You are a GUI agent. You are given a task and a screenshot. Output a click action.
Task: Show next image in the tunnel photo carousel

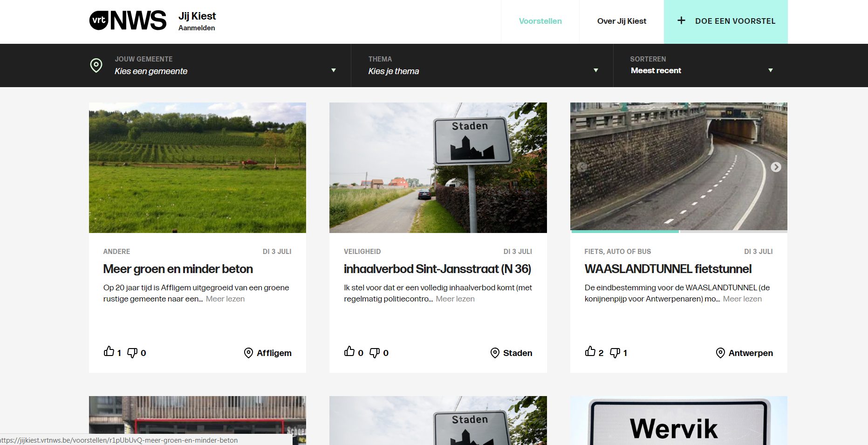click(x=775, y=167)
